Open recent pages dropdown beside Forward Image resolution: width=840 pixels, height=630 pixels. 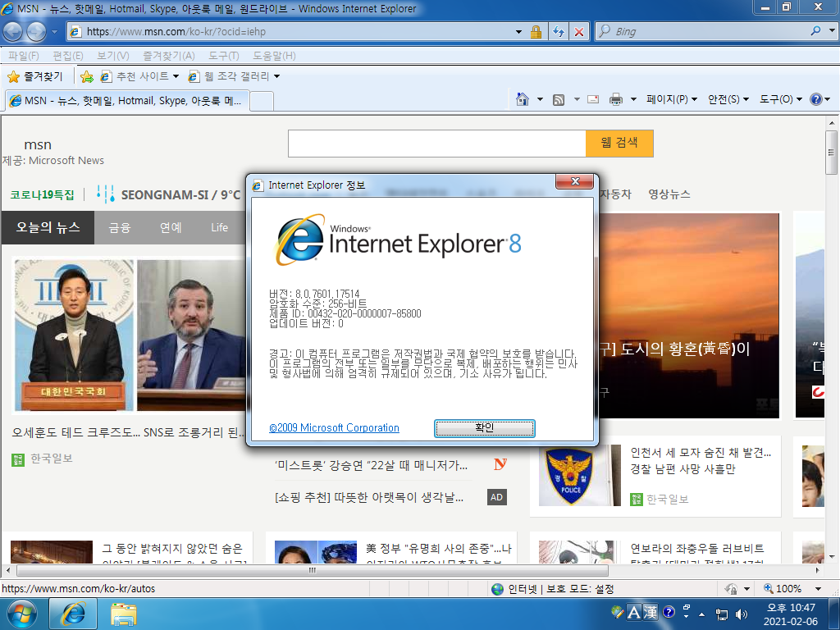pos(54,32)
